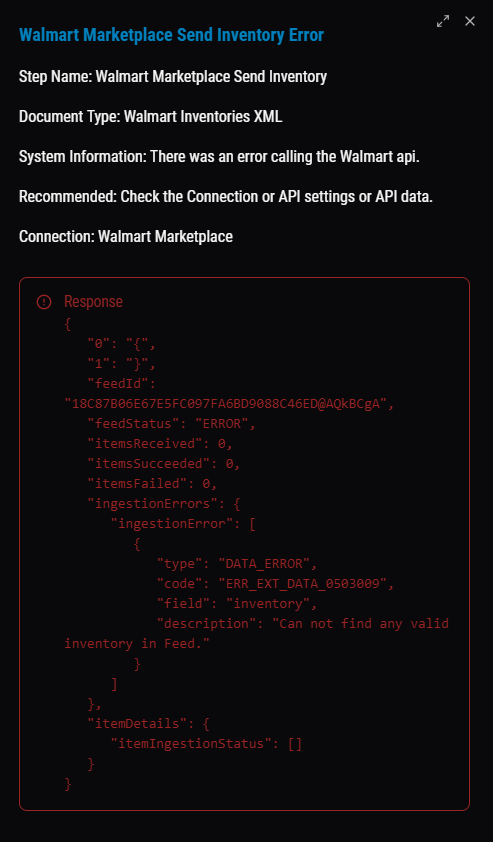493x842 pixels.
Task: Expand the error panel to full screen
Action: pos(443,21)
